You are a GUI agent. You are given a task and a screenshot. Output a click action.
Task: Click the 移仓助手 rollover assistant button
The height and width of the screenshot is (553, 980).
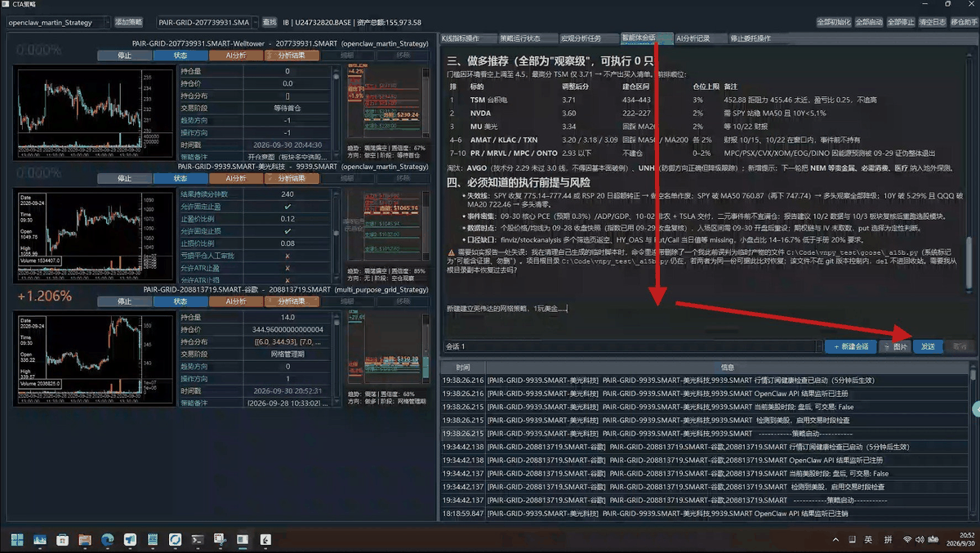point(963,22)
